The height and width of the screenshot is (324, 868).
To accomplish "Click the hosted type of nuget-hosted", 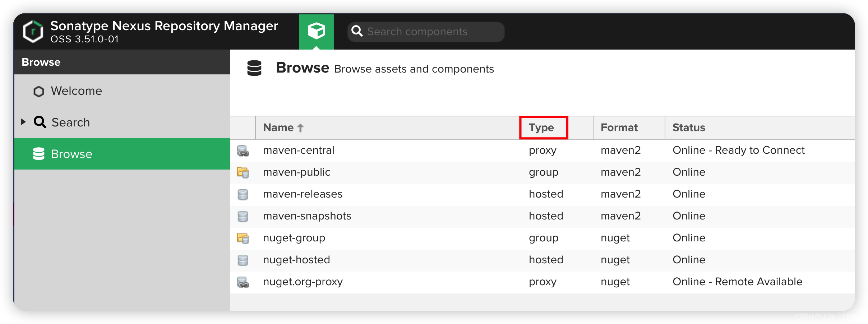I will [546, 260].
